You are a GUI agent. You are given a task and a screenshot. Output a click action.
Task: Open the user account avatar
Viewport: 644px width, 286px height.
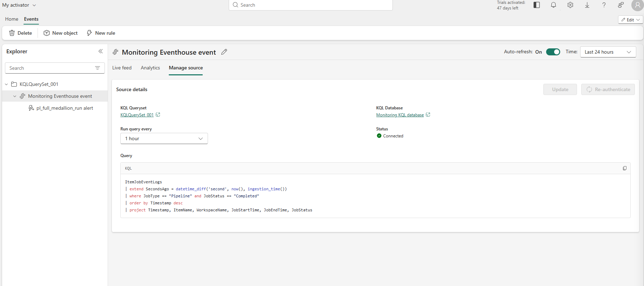[637, 5]
